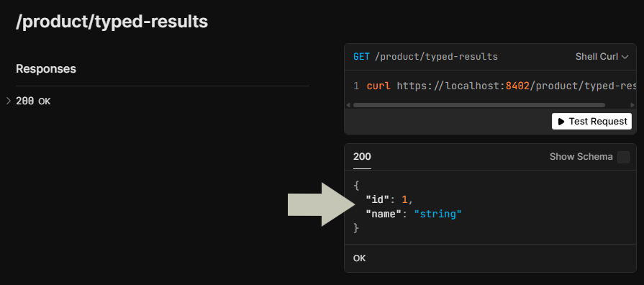Select the 200 response tab
644x285 pixels.
pos(362,156)
